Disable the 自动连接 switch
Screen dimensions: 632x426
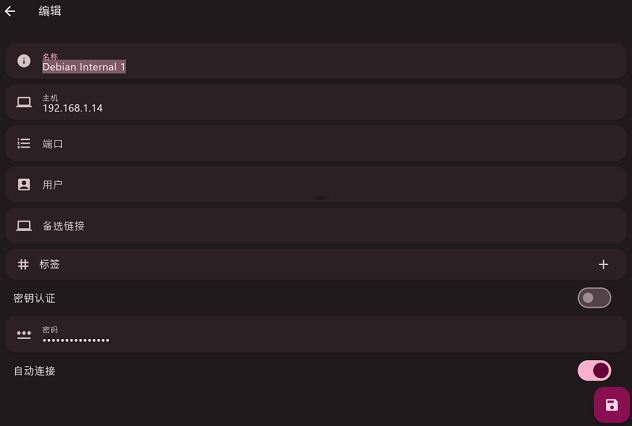(x=594, y=371)
